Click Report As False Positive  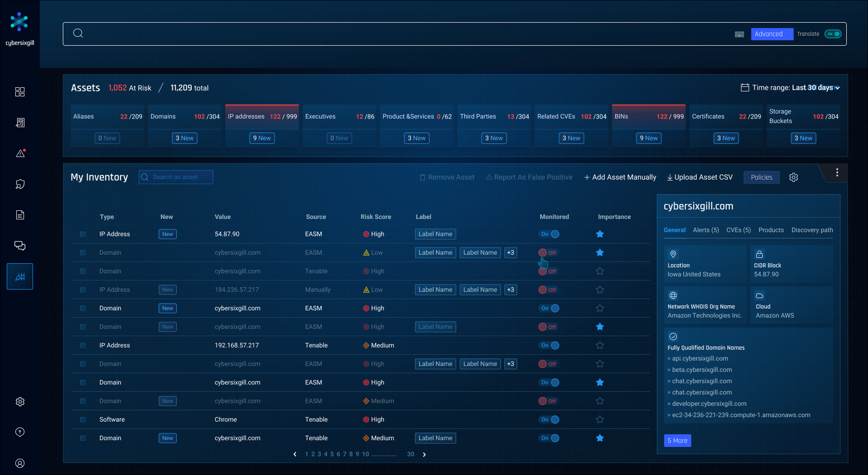coord(529,177)
